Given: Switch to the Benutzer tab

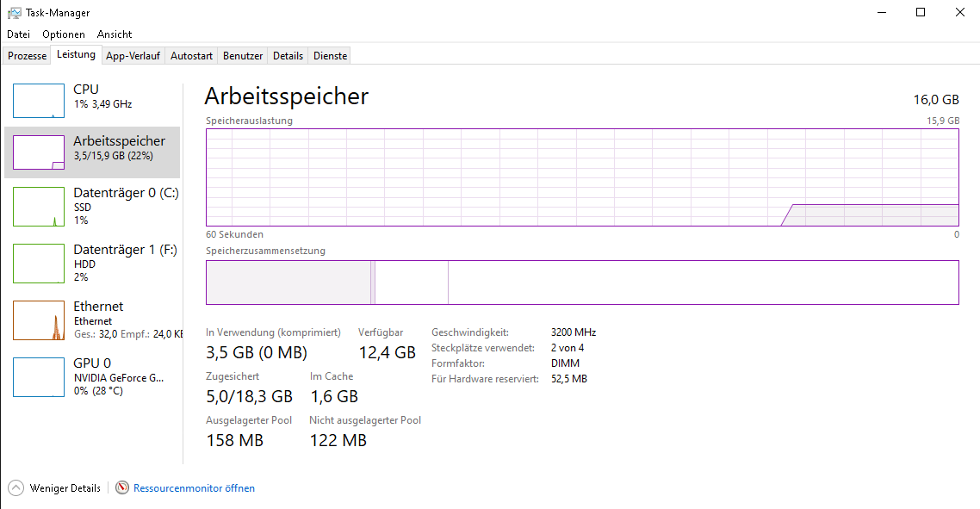Looking at the screenshot, I should (243, 56).
